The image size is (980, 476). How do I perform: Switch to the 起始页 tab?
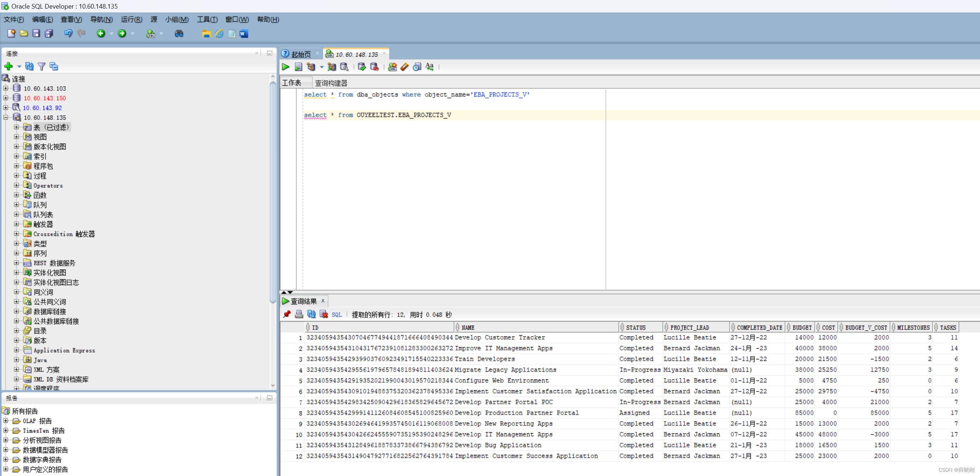coord(301,55)
